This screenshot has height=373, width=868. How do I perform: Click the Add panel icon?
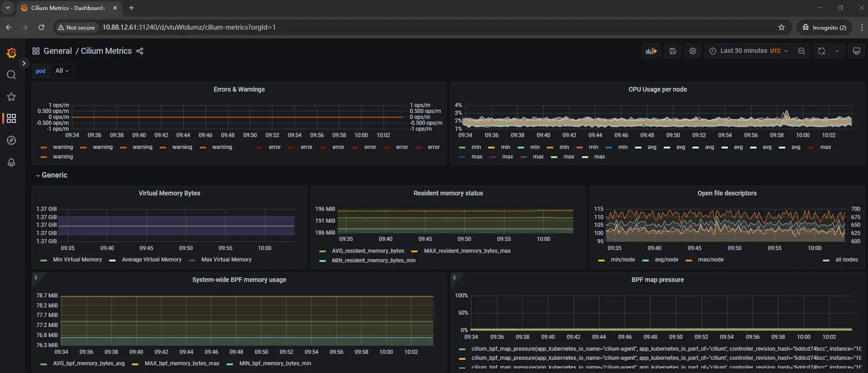[651, 51]
